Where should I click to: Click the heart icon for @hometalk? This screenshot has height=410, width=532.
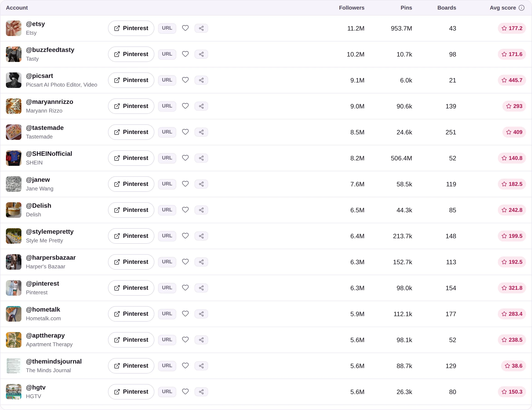click(185, 313)
